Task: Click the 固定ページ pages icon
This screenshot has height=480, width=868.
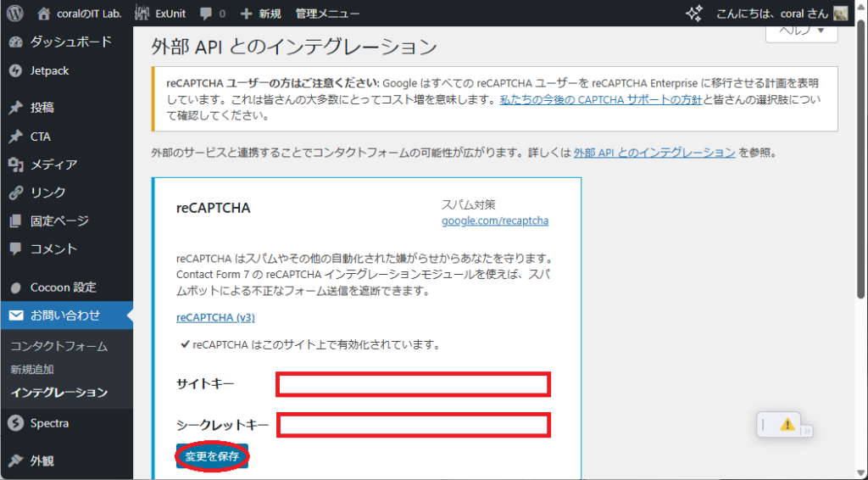Action: (x=15, y=220)
